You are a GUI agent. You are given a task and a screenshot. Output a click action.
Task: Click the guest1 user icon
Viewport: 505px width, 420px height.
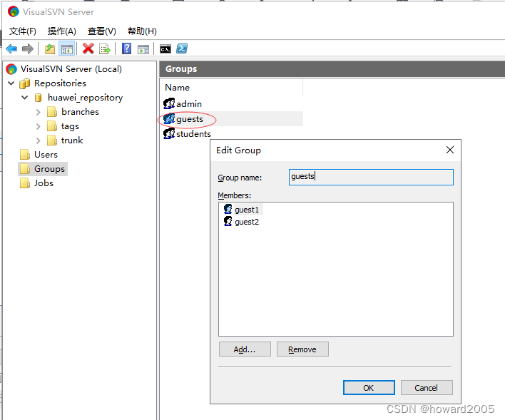pos(228,210)
